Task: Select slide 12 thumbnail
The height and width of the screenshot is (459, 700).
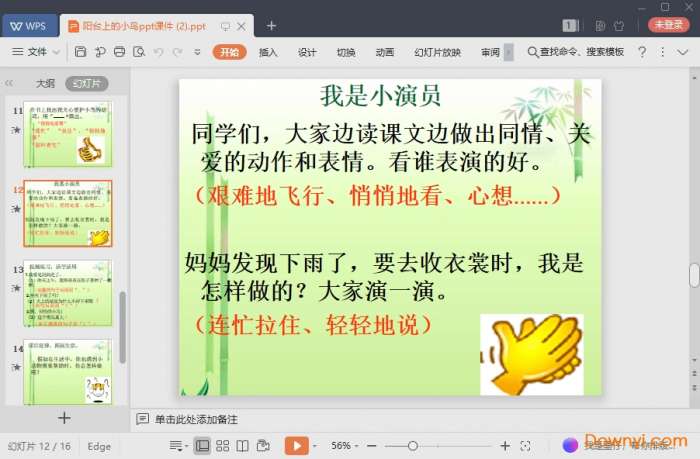Action: coord(68,213)
